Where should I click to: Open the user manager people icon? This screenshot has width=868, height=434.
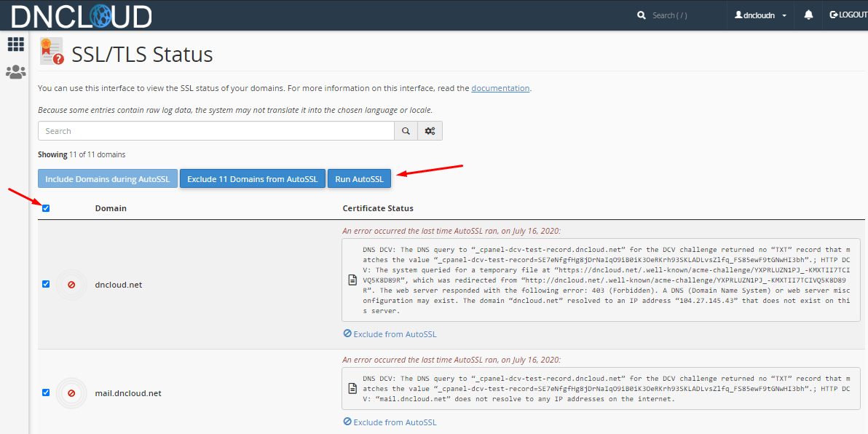[x=15, y=71]
